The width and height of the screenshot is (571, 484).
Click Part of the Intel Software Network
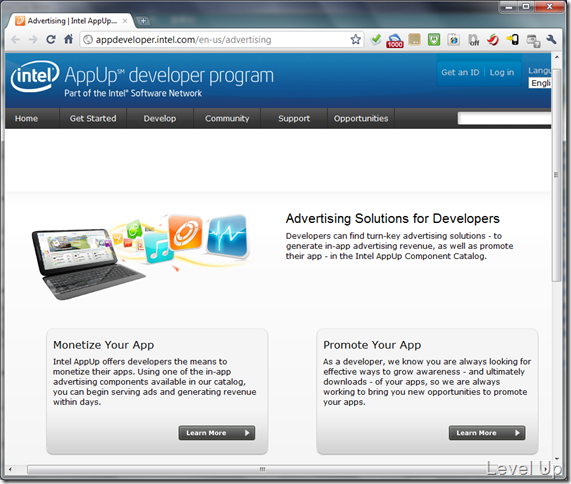(x=133, y=93)
